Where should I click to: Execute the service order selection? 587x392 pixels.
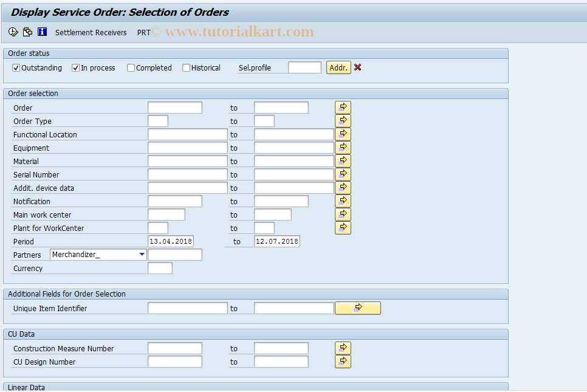[13, 32]
